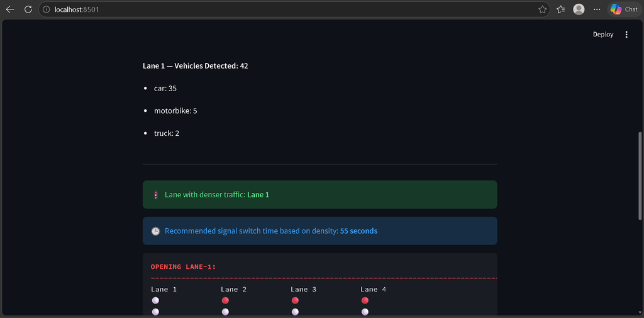Reload the page with the refresh icon

[28, 9]
